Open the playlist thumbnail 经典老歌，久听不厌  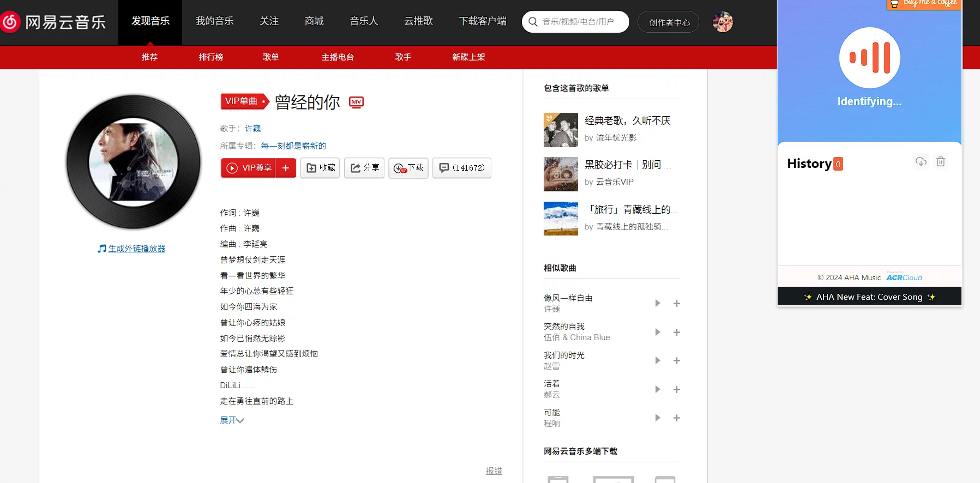(561, 130)
